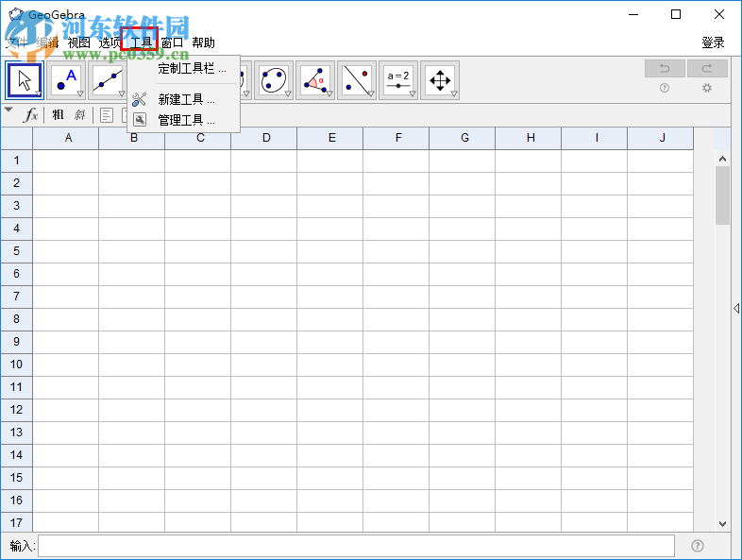Screen dimensions: 742x560
Task: Select row 12 header
Action: pos(17,410)
